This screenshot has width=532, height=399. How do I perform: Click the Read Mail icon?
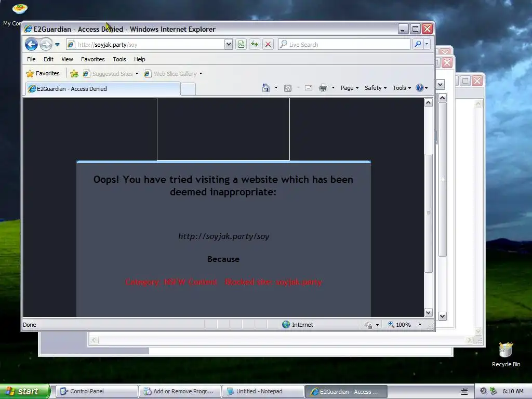click(309, 88)
